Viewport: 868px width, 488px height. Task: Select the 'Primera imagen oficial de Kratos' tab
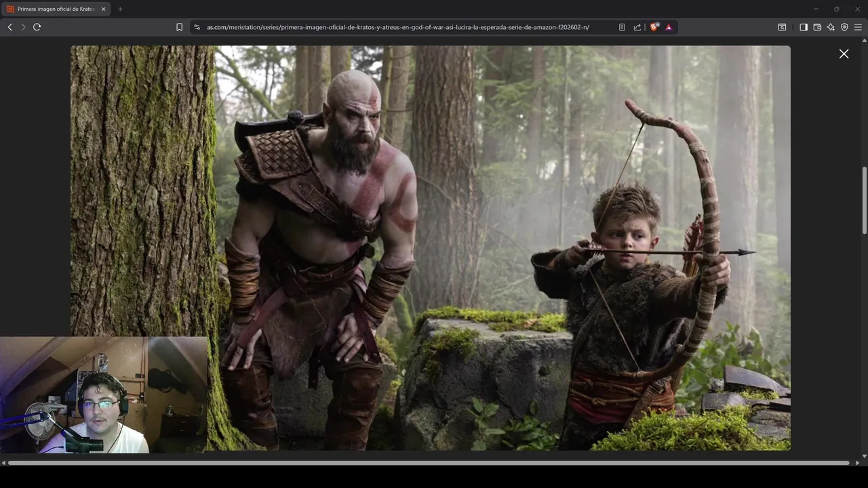56,9
